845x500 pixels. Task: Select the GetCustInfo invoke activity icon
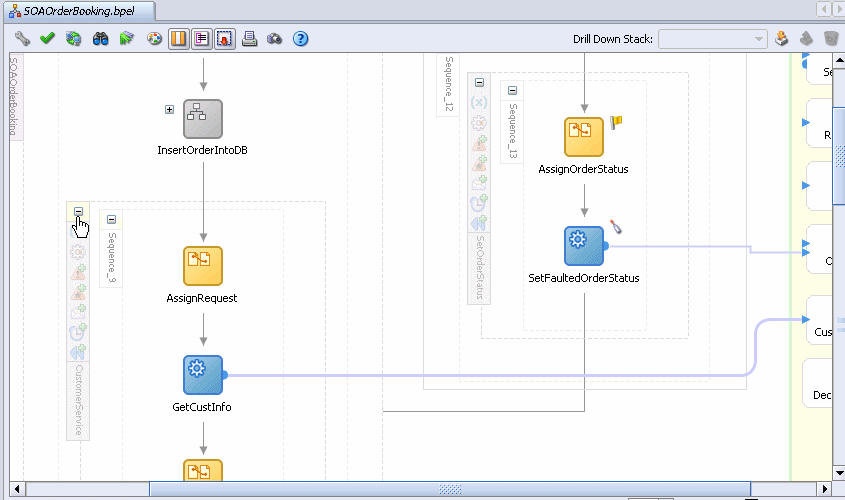pos(203,375)
